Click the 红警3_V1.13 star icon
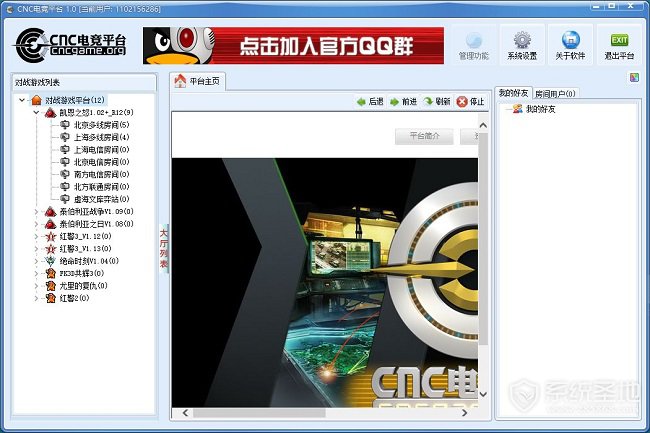 pyautogui.click(x=51, y=249)
